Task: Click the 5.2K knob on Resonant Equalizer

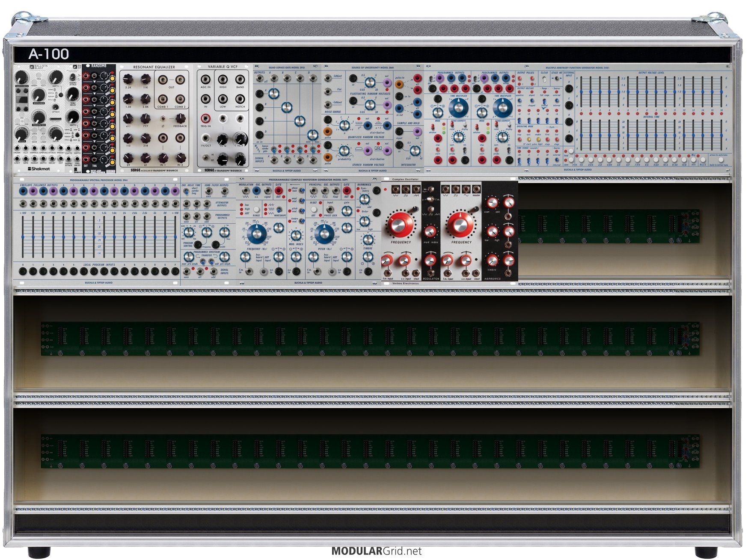Action: 128,80
